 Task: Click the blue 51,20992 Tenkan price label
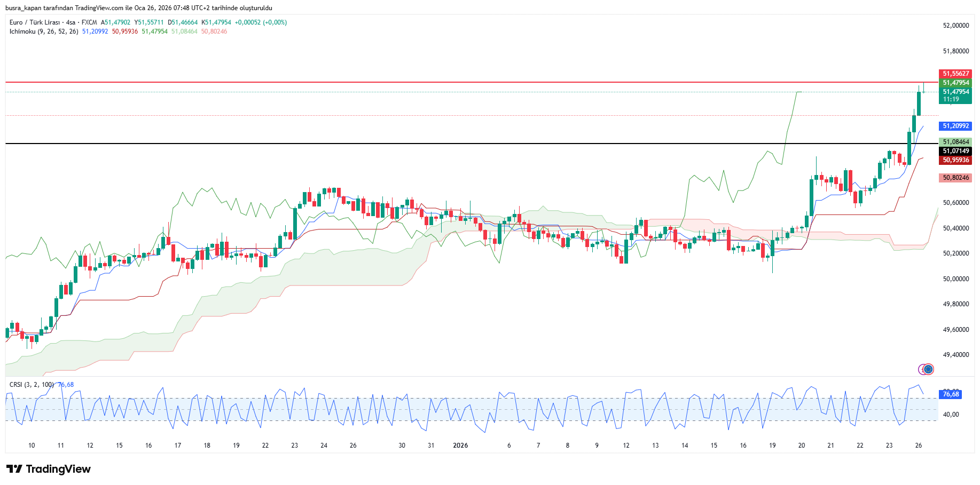coord(955,126)
